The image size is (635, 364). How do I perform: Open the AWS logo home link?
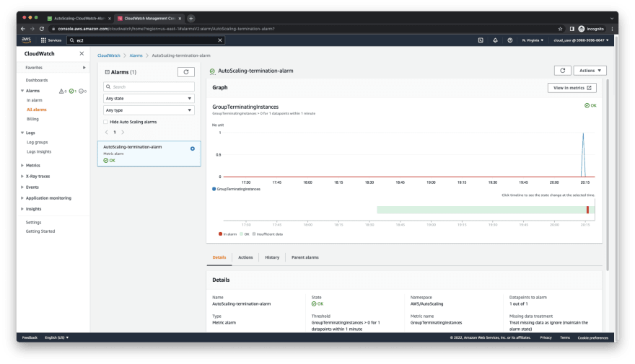(x=26, y=40)
